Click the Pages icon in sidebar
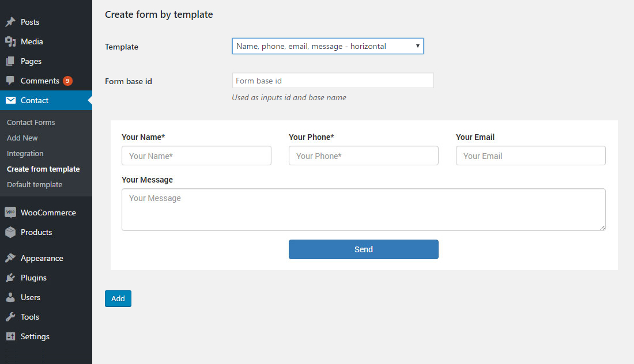 tap(10, 61)
